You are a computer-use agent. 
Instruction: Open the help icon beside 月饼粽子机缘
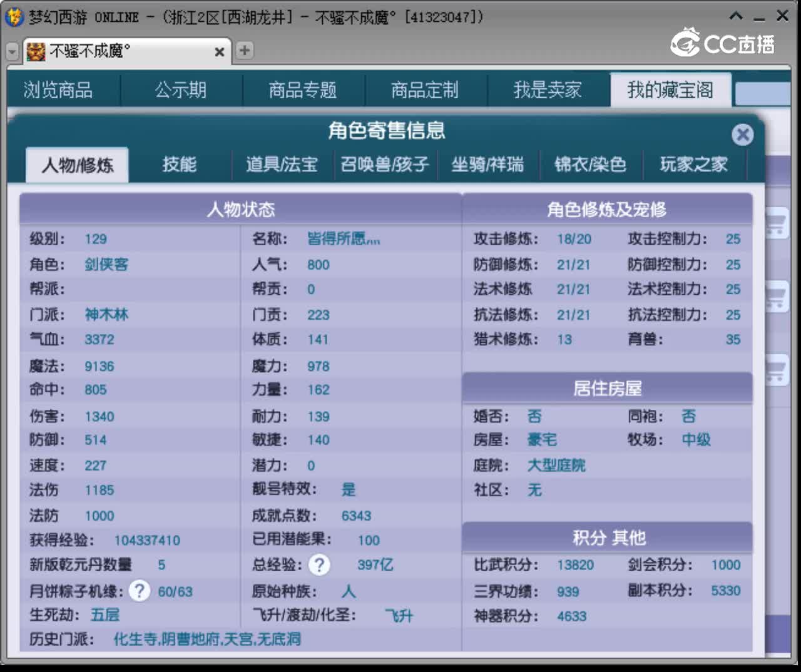coord(140,591)
